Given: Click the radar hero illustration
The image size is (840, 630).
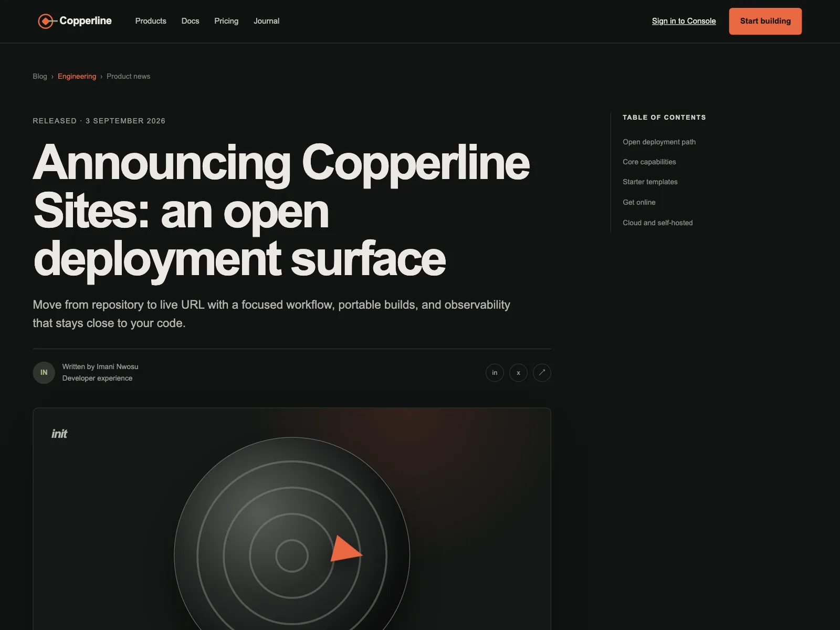Looking at the screenshot, I should (x=292, y=534).
